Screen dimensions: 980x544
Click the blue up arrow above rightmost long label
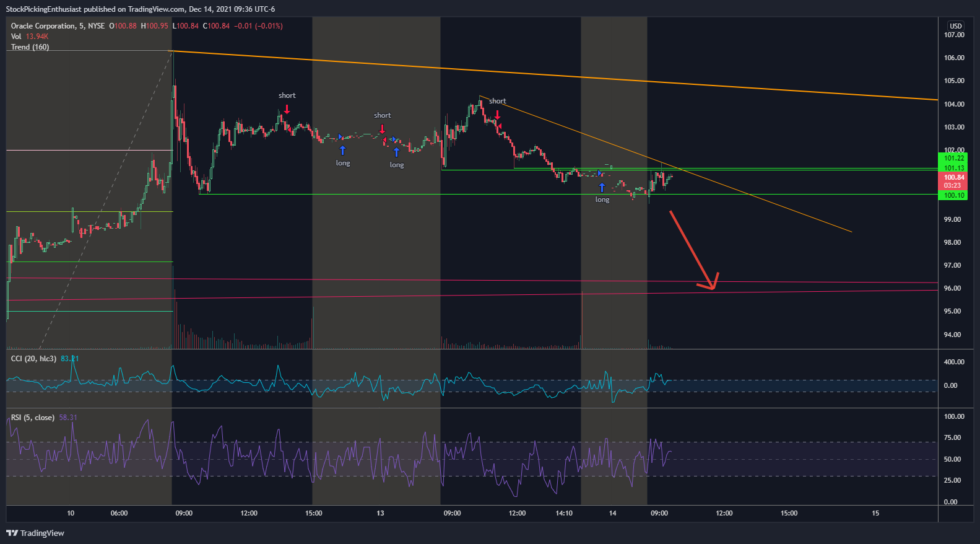pyautogui.click(x=602, y=187)
